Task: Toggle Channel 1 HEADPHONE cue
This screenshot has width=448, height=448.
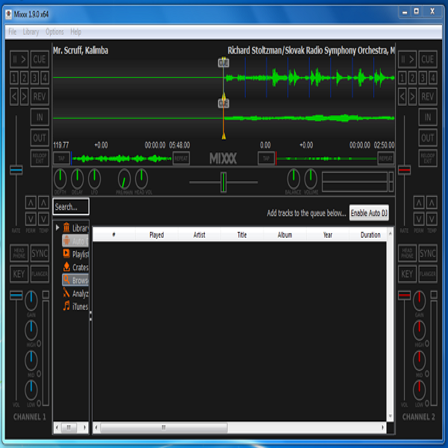Action: (19, 254)
